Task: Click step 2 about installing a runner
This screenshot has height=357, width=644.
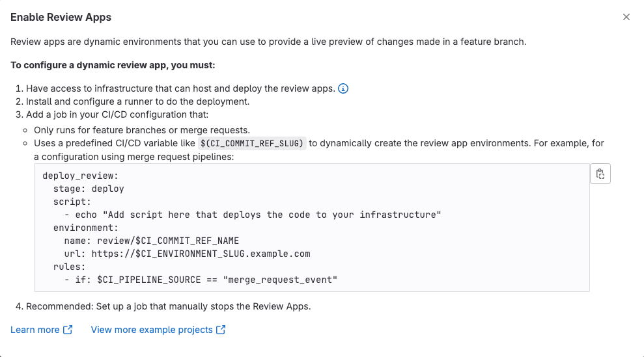Action: tap(137, 101)
